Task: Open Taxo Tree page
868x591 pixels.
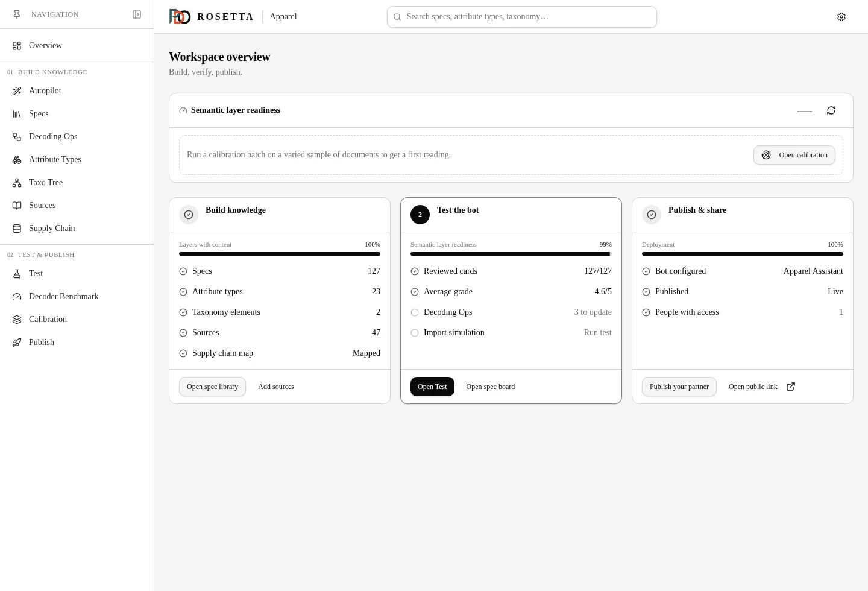Action: pyautogui.click(x=77, y=183)
